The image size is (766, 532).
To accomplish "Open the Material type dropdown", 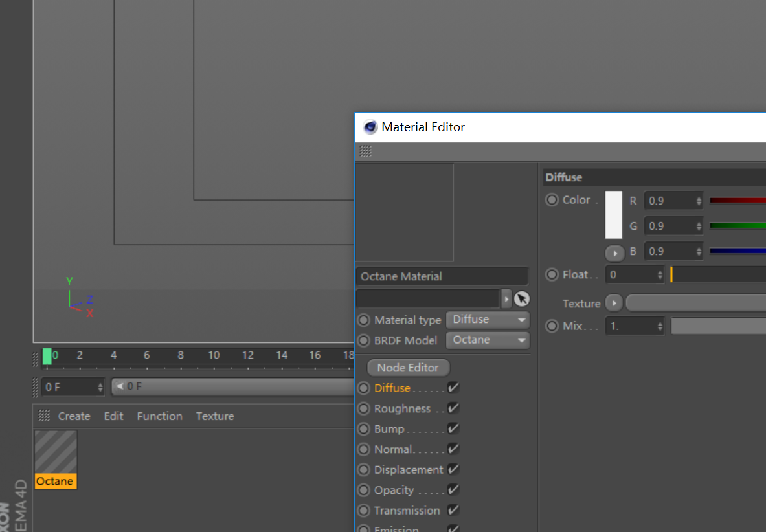I will [x=488, y=320].
